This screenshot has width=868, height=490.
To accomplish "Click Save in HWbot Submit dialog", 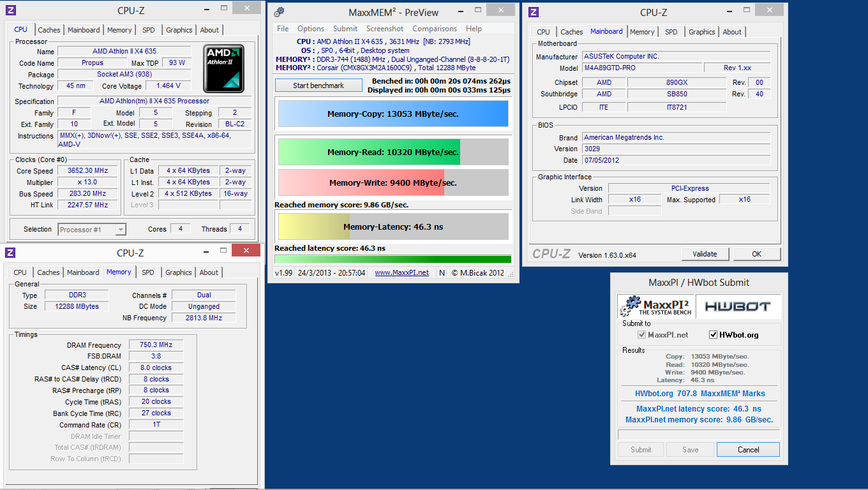I will [x=690, y=450].
